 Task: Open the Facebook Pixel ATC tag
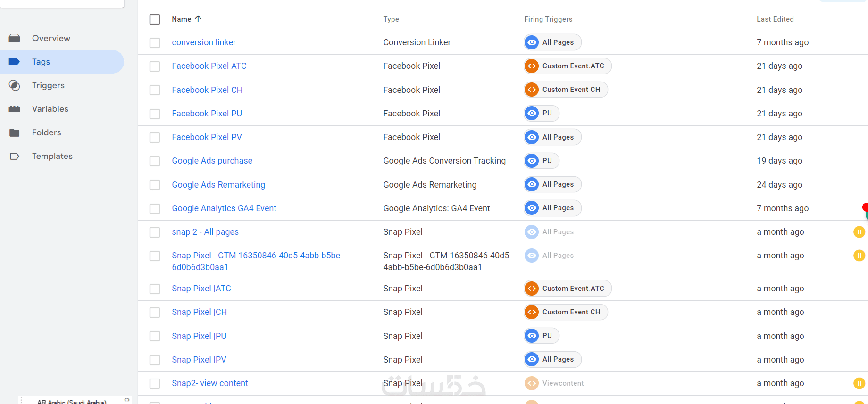[x=209, y=66]
